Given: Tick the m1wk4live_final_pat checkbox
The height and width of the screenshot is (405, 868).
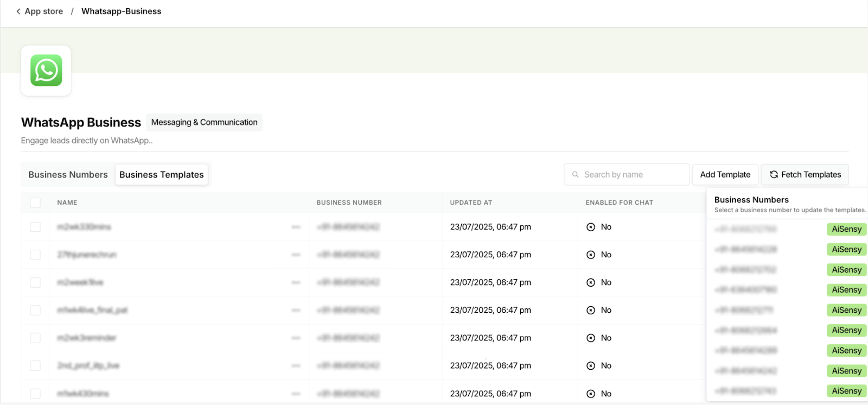Looking at the screenshot, I should (x=35, y=310).
